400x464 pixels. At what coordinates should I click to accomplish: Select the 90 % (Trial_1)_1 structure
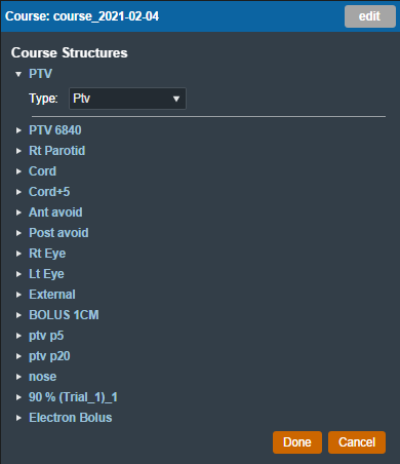click(x=73, y=397)
